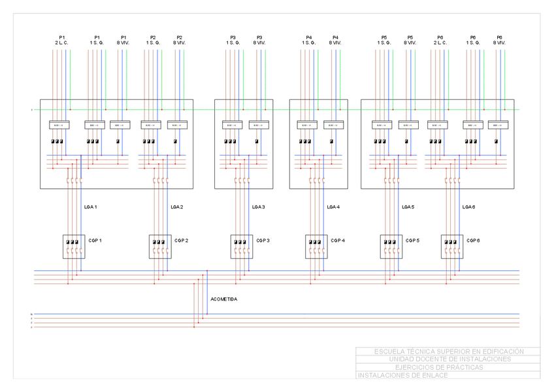Select the P5 1 S.G. header label
Viewport: 554px width, 392px height.
click(383, 40)
